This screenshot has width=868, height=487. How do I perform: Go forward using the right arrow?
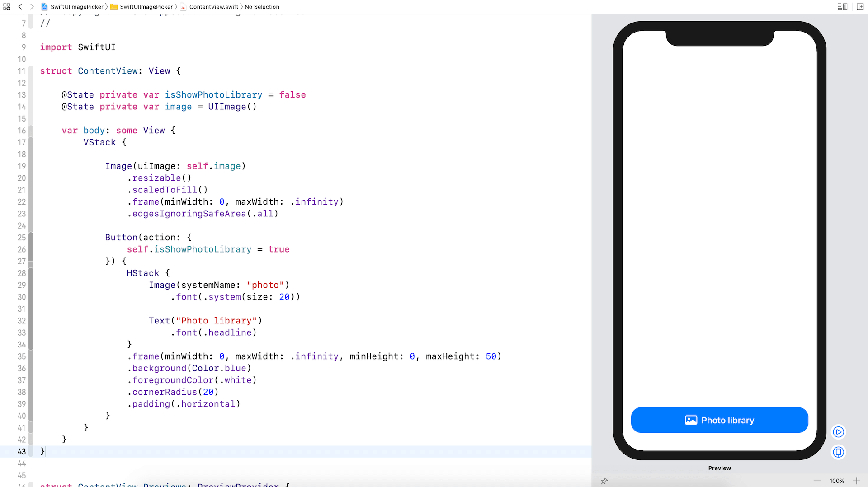32,7
